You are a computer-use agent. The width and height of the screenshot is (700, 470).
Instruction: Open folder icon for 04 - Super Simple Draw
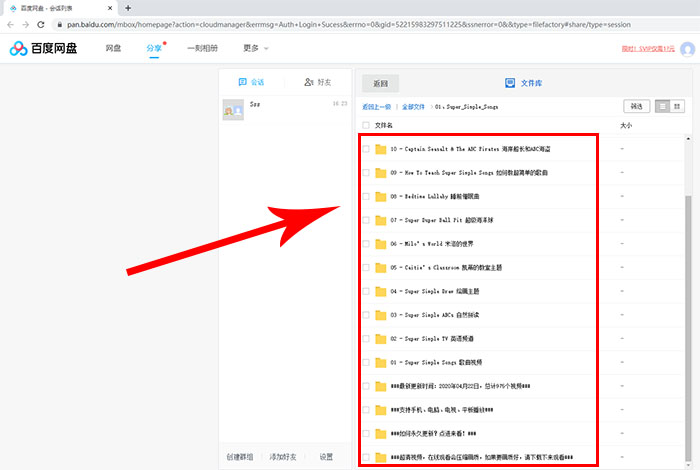[380, 291]
